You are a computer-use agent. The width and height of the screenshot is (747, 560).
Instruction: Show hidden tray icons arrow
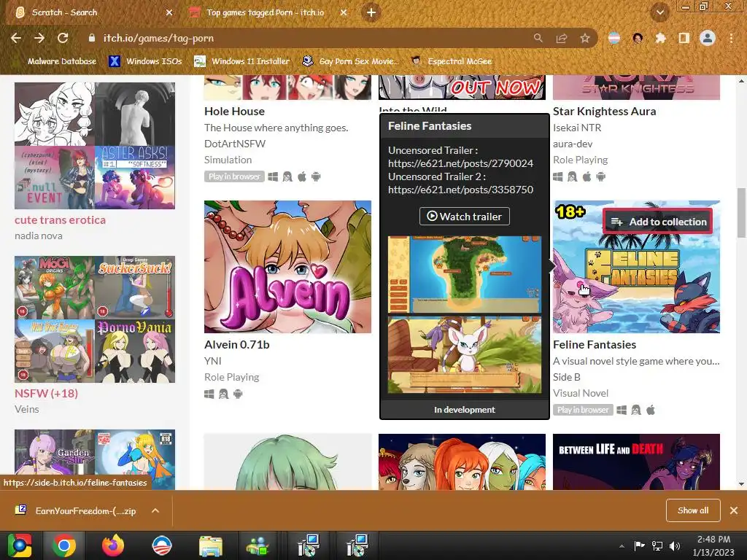tap(622, 545)
